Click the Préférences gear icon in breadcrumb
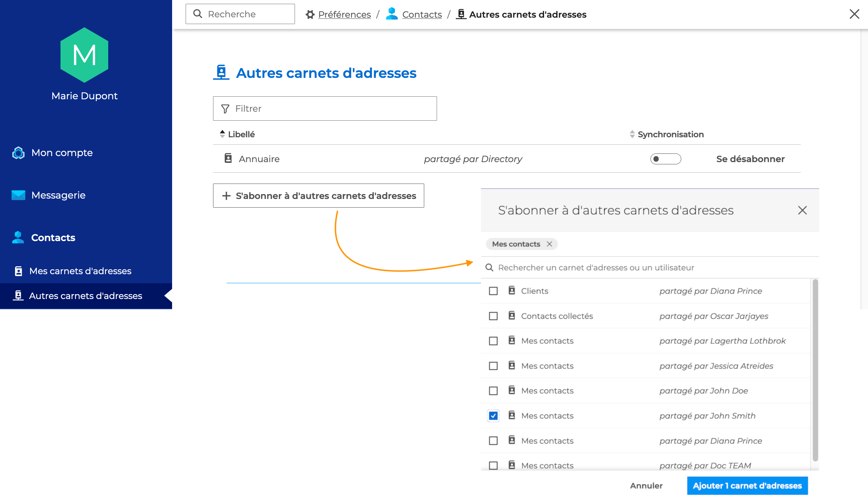 (x=310, y=14)
